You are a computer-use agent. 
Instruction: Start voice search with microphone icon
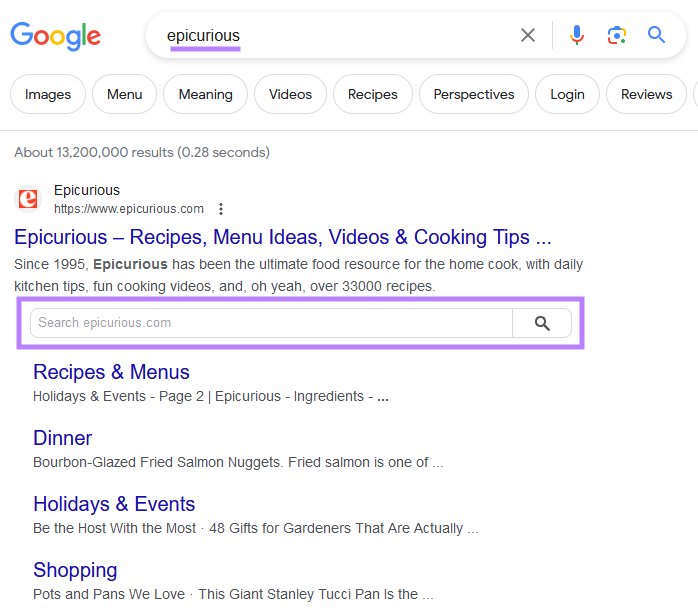tap(577, 36)
